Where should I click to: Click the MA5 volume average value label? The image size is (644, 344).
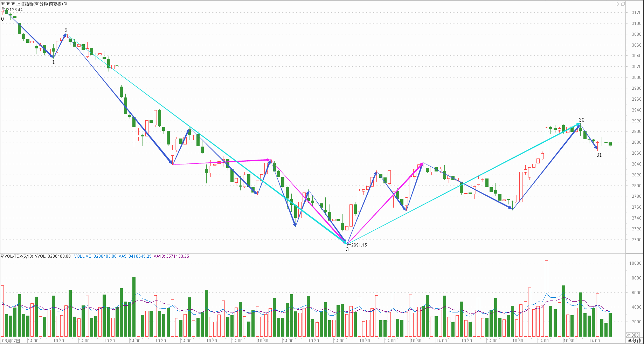[x=135, y=256]
